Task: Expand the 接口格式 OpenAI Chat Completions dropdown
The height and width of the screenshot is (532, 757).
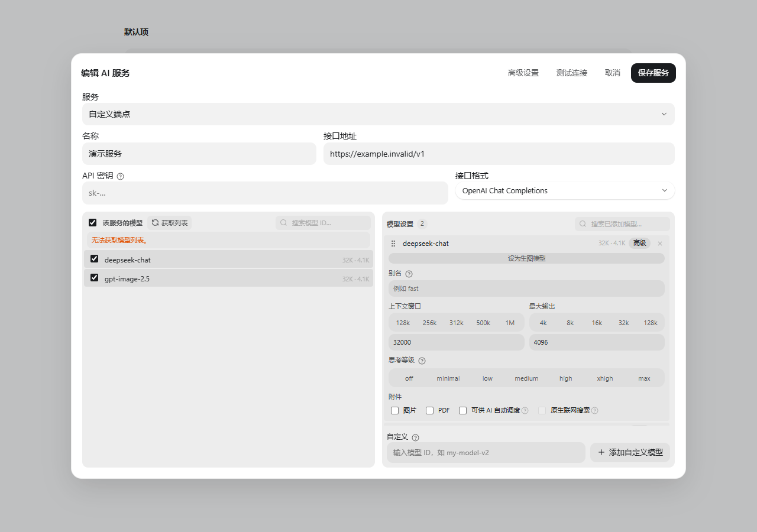Action: point(565,190)
